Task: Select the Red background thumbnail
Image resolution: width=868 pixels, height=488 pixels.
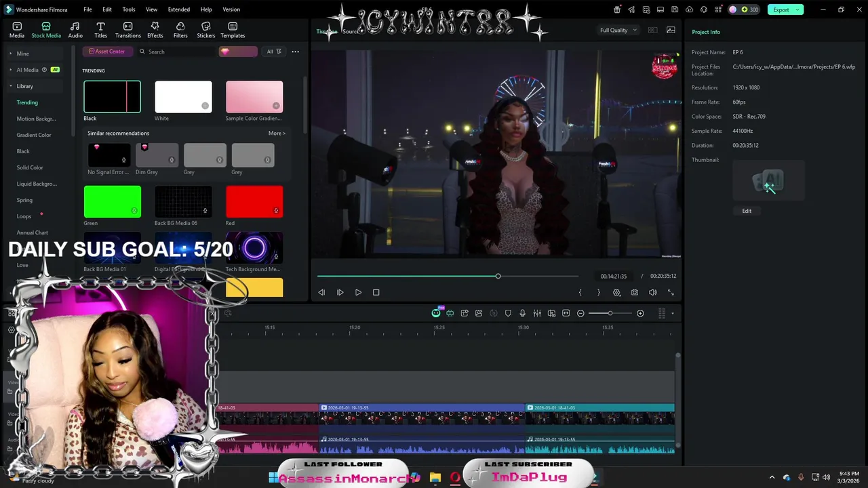Action: coord(254,202)
